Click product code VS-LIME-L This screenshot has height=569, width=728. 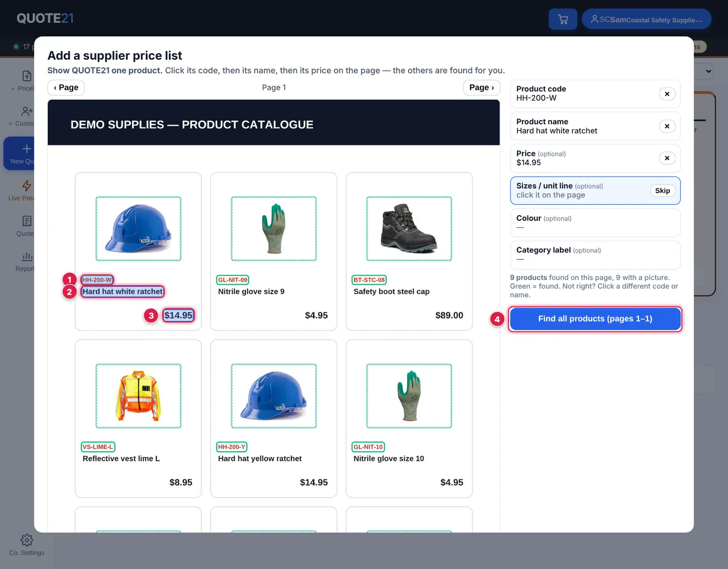click(x=98, y=447)
